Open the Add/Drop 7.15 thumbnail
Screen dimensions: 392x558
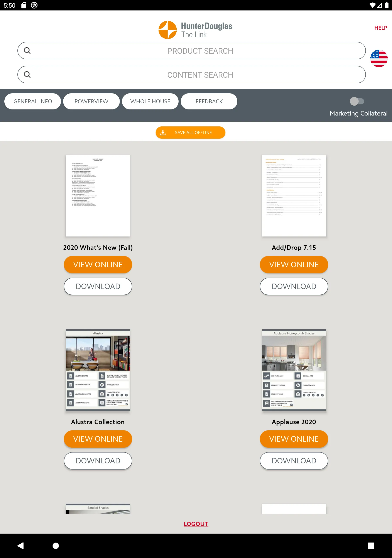(x=294, y=196)
